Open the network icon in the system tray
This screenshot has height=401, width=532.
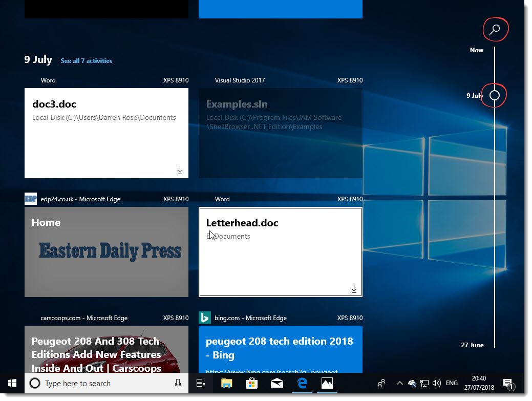click(x=424, y=383)
